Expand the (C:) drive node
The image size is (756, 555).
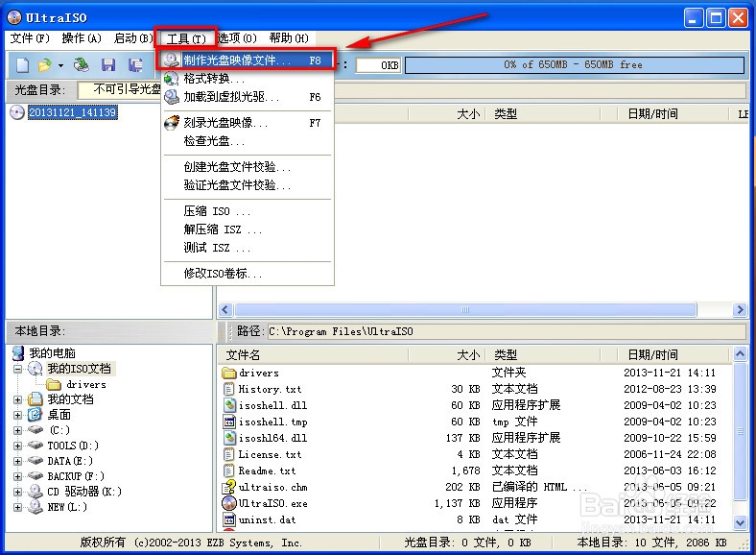[x=17, y=430]
